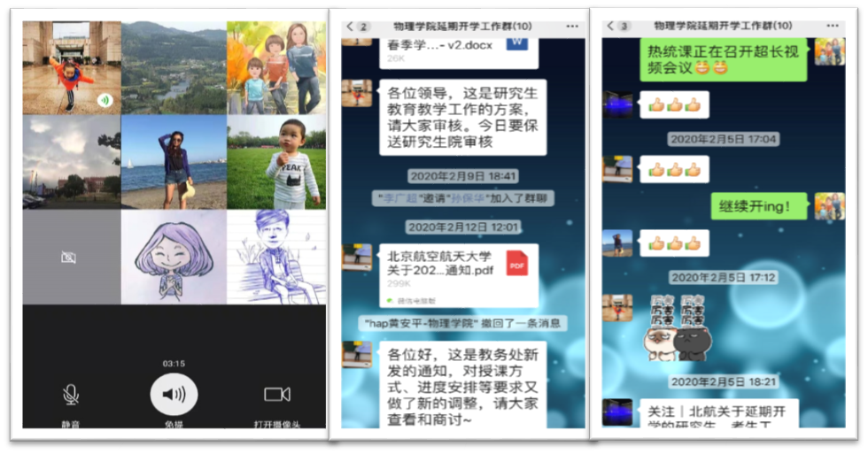Tap back arrow beside unread badge 3
Image resolution: width=868 pixels, height=454 pixels.
point(610,27)
